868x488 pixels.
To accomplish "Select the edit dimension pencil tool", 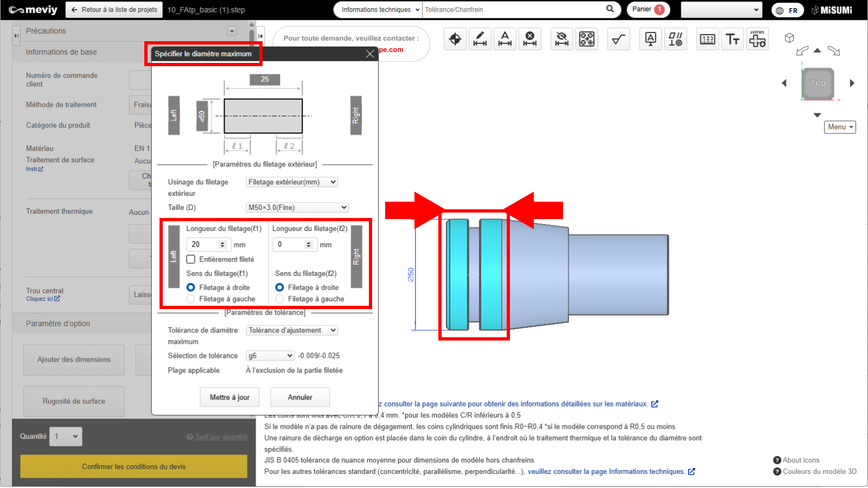I will point(480,39).
